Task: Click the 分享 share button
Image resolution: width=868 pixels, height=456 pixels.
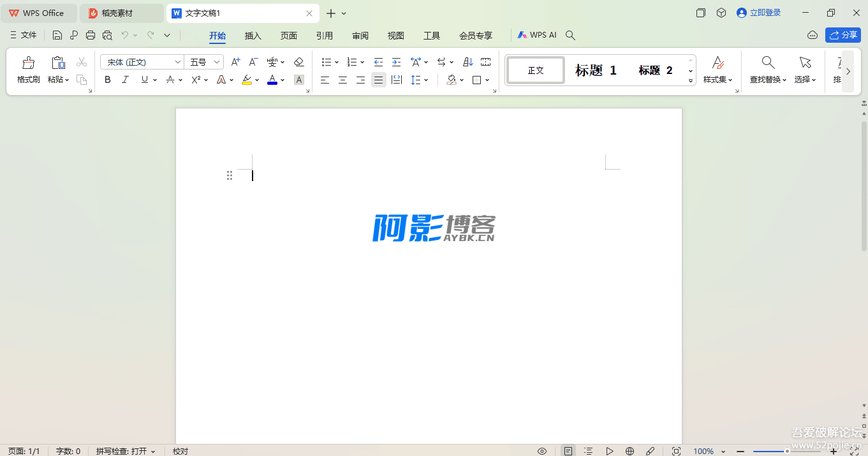Action: tap(842, 36)
